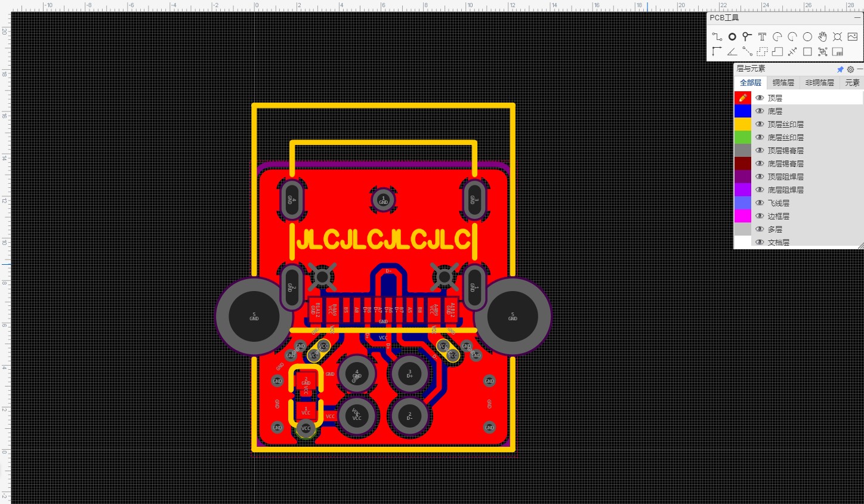Select the pad placement tool
864x504 pixels.
pyautogui.click(x=732, y=36)
